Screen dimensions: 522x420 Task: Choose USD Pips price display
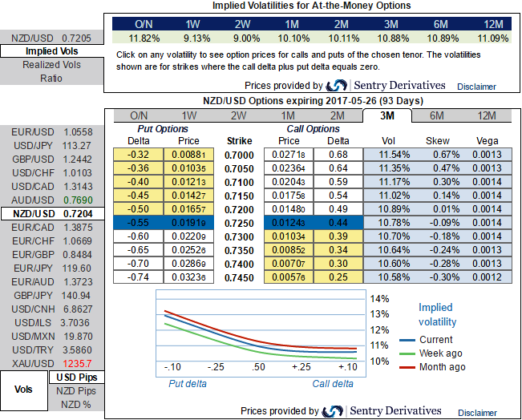(x=76, y=378)
